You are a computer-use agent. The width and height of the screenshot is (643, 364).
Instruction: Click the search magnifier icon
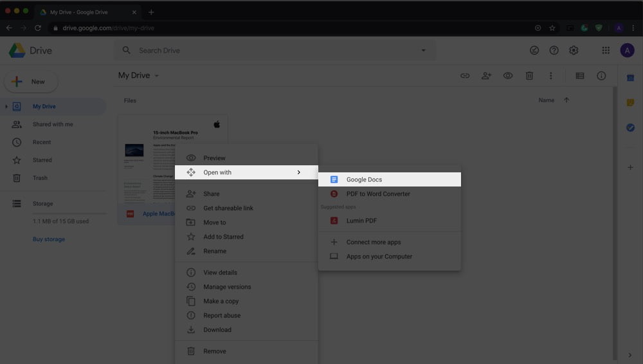pos(126,50)
